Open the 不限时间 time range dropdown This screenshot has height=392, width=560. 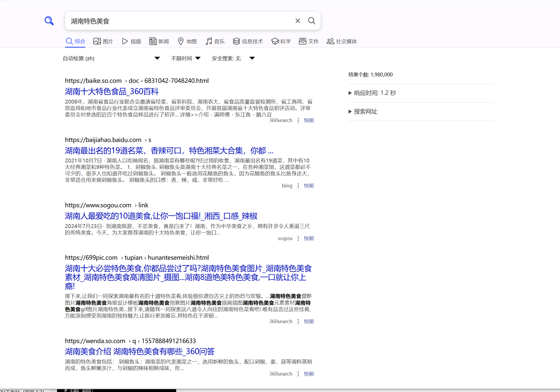point(186,58)
